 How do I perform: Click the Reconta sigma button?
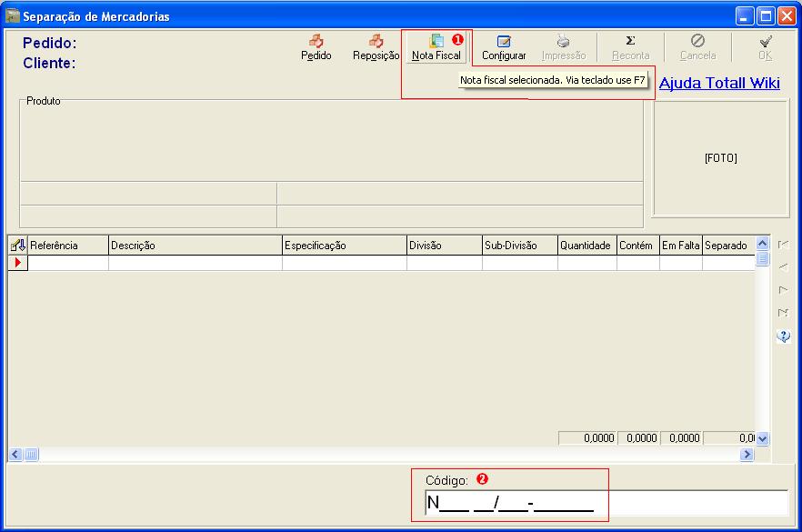click(631, 47)
